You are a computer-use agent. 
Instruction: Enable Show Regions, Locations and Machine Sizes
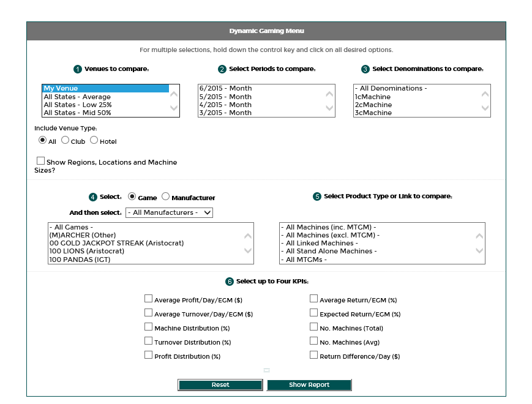[41, 161]
